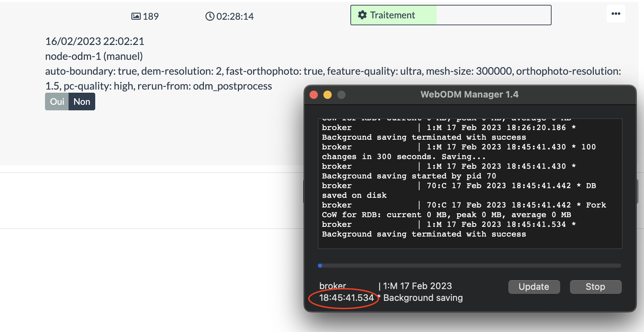
Task: Click the WebODM Manager window title icon area
Action: [469, 94]
